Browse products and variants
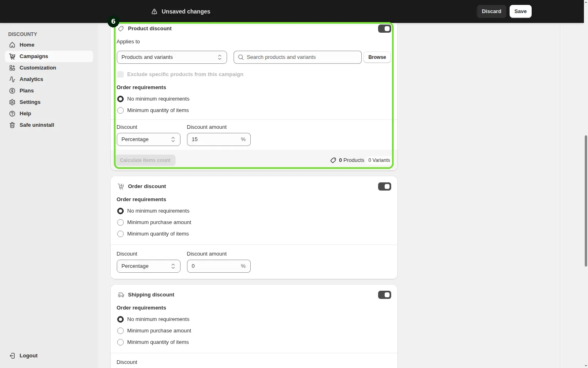 (377, 57)
